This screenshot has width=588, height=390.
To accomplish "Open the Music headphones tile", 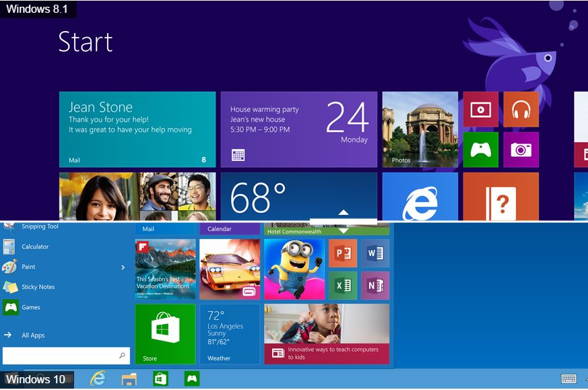I will pos(521,110).
